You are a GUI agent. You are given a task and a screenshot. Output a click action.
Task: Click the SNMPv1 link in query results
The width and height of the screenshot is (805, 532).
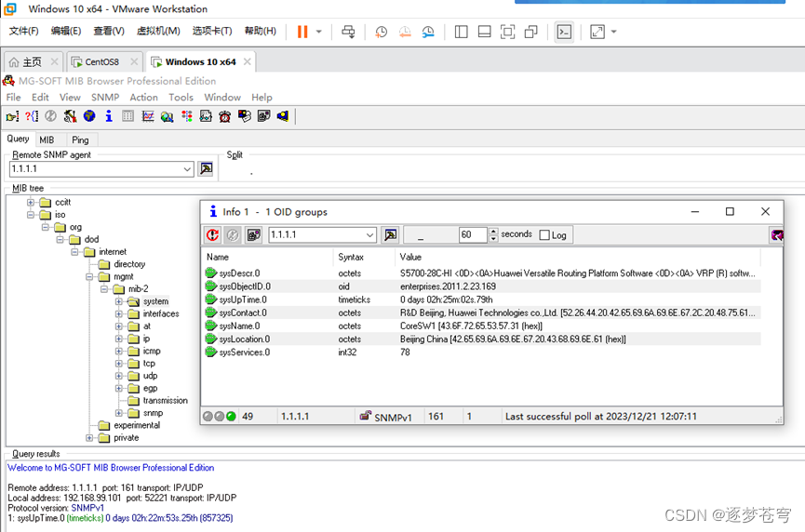pyautogui.click(x=87, y=508)
